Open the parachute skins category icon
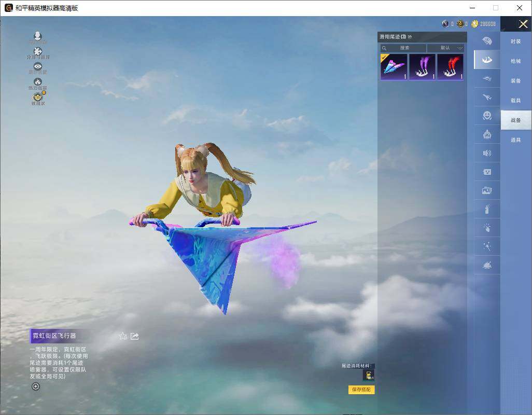 point(487,41)
